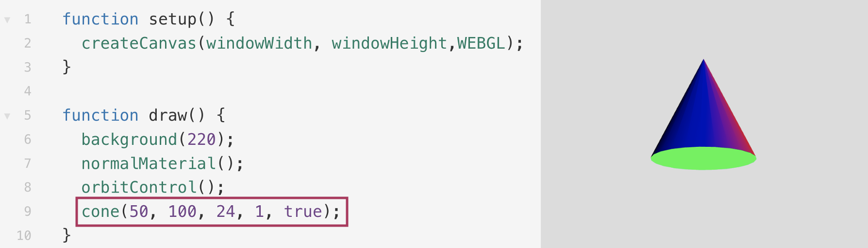Click line number 9 in gutter
This screenshot has width=868, height=248.
[28, 212]
